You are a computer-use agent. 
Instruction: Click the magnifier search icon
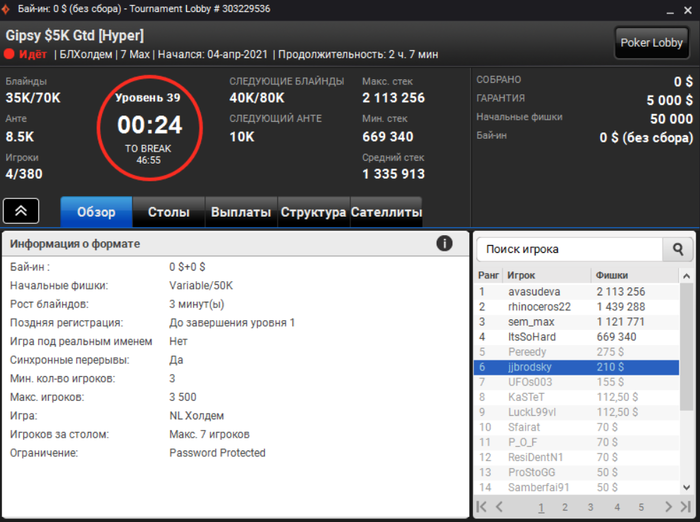click(x=678, y=249)
